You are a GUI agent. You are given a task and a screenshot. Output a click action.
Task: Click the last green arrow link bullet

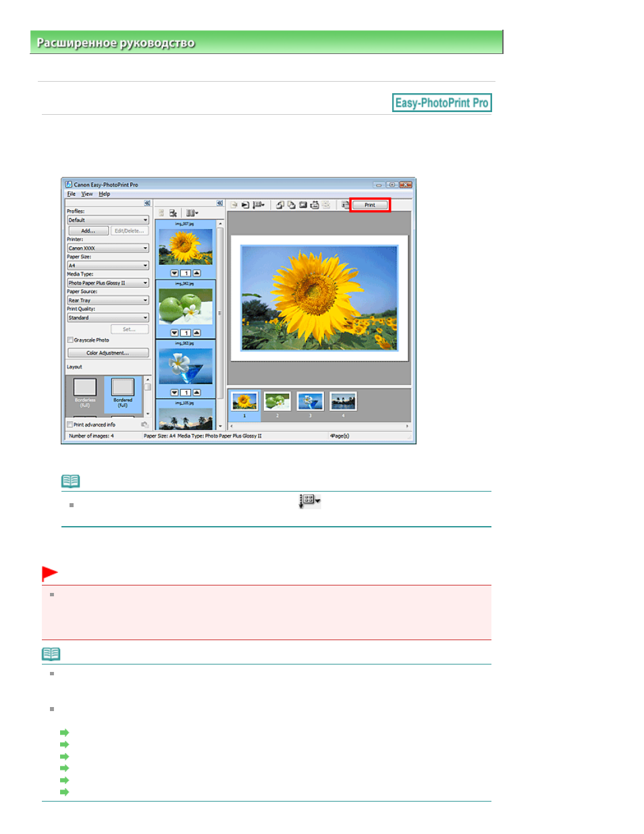(65, 791)
